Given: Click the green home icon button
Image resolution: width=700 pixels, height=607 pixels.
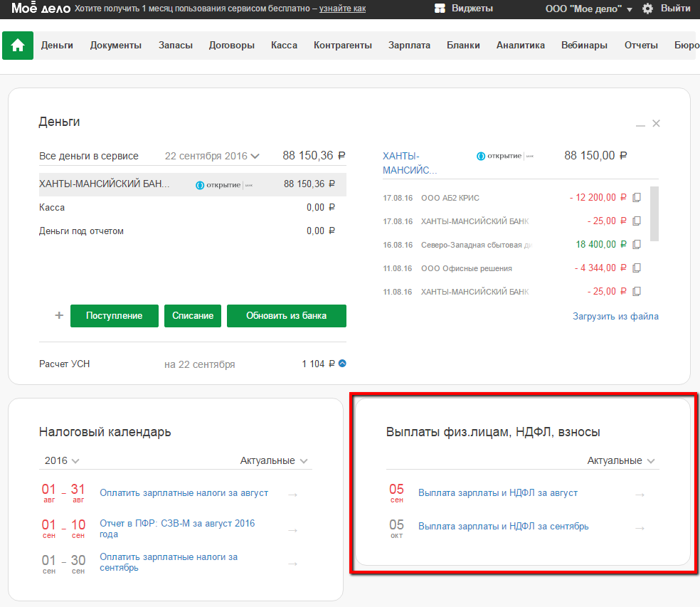Looking at the screenshot, I should [18, 46].
